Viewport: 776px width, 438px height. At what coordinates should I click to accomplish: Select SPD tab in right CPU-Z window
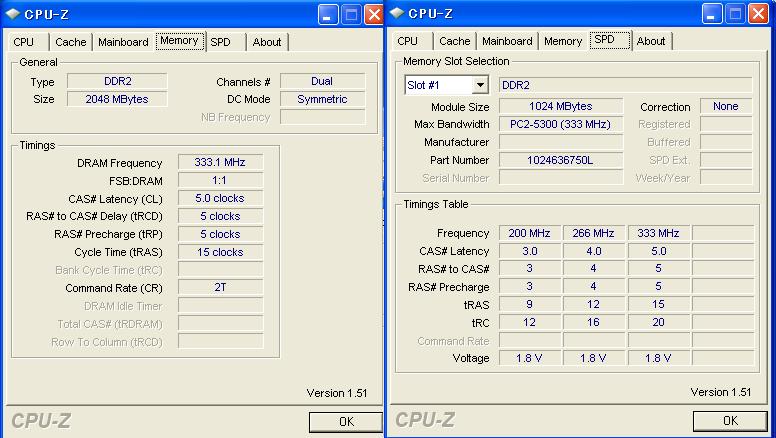coord(610,40)
